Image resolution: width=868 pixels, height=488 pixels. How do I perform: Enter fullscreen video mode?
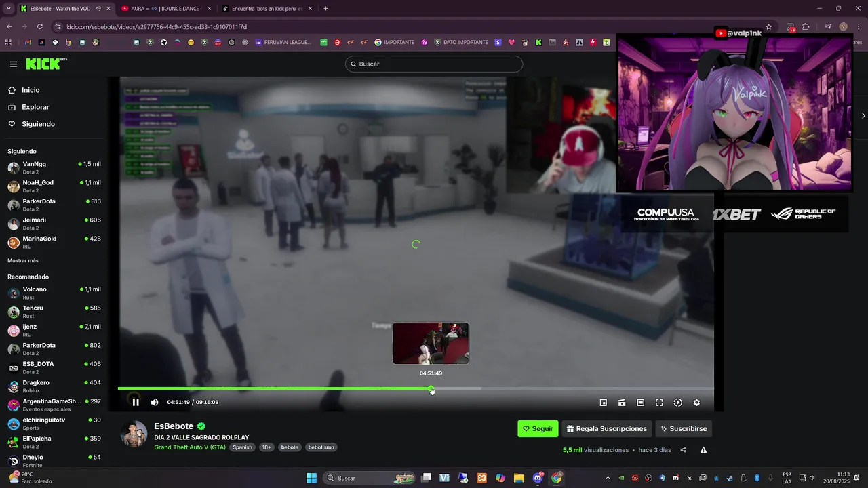point(659,403)
